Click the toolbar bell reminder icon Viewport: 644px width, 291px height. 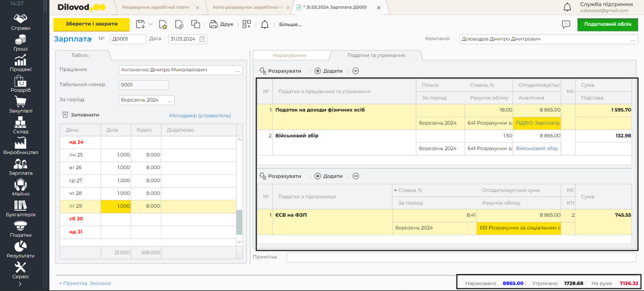pos(265,24)
